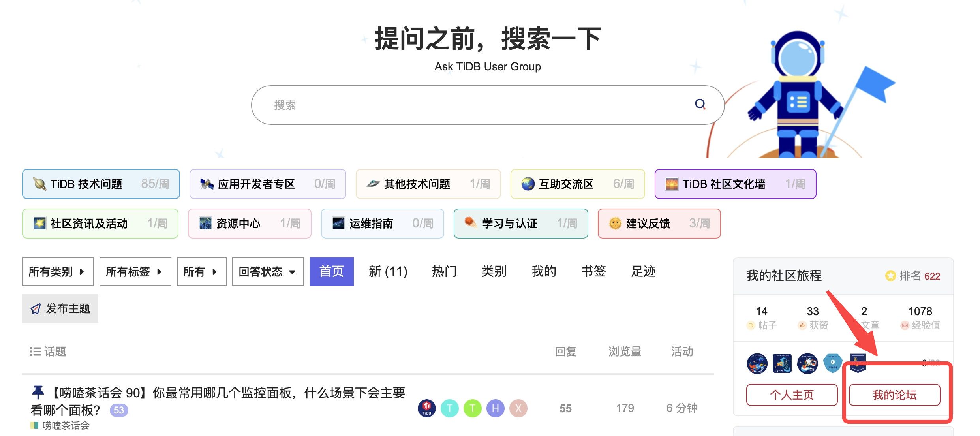Click the JUNIOR hexagon badge icon
980x436 pixels.
pyautogui.click(x=832, y=363)
